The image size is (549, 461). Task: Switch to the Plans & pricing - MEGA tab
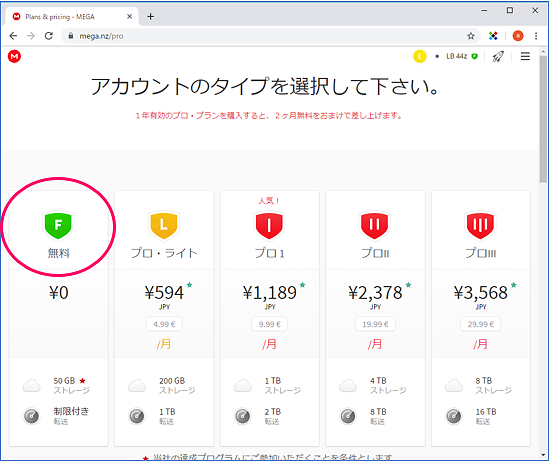coord(72,16)
